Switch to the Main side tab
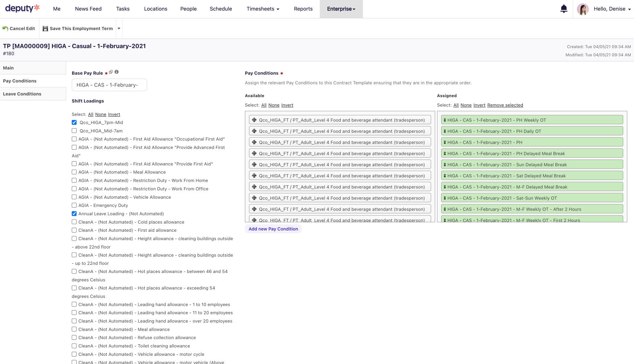The width and height of the screenshot is (634, 364). pyautogui.click(x=33, y=68)
